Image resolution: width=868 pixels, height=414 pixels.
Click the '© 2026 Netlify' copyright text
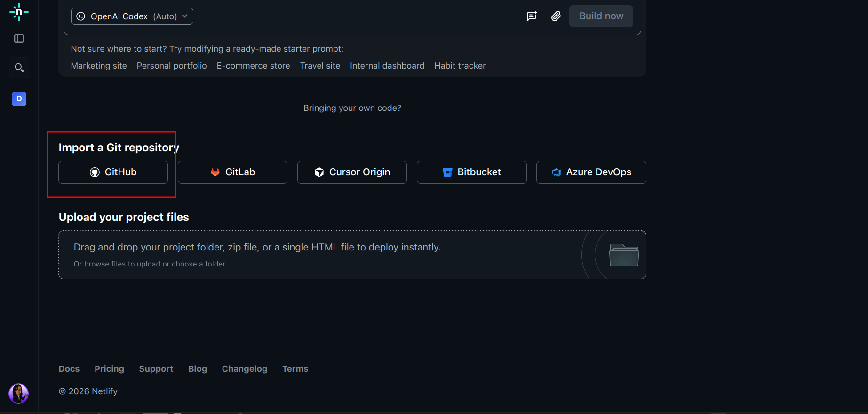point(88,391)
